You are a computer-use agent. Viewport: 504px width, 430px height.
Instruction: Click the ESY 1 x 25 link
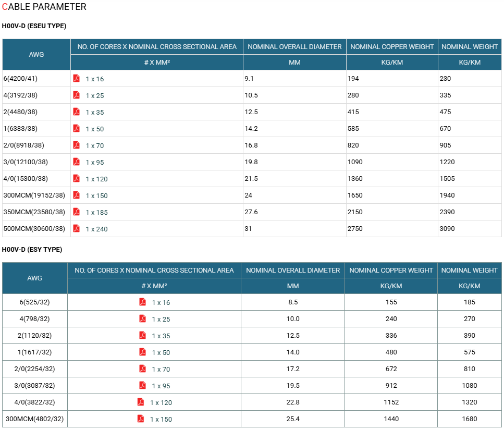pos(161,320)
